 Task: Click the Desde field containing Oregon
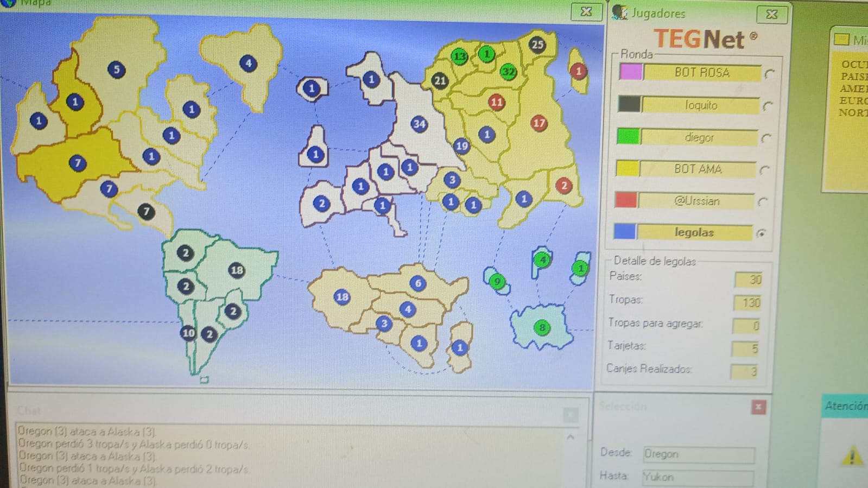pyautogui.click(x=698, y=454)
